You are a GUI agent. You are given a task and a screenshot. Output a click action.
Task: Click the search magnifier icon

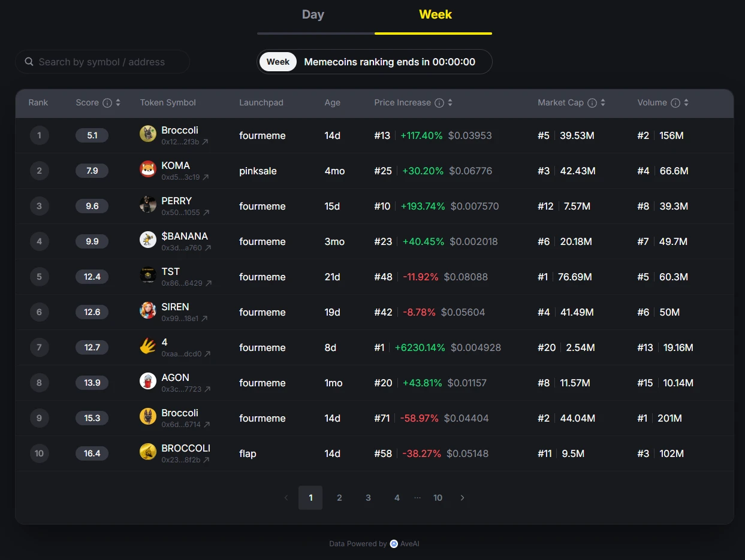(x=29, y=62)
